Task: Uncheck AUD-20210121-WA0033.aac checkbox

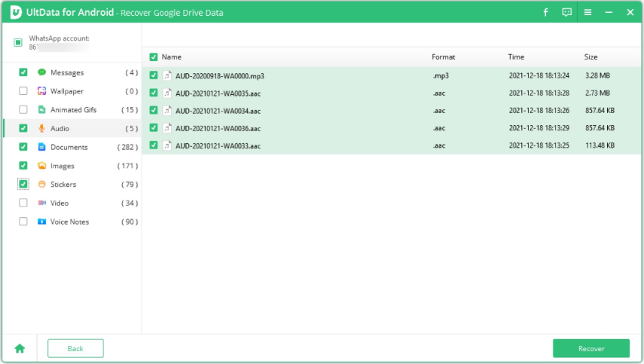Action: 154,145
